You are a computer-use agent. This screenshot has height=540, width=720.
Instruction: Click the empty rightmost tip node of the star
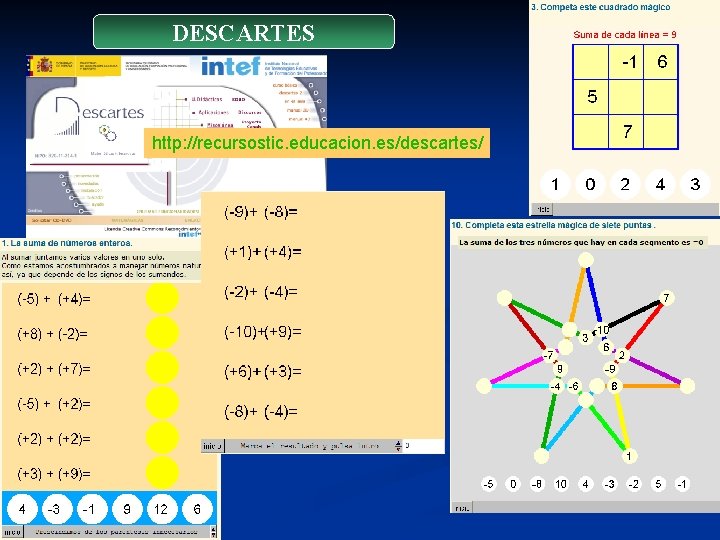point(687,386)
